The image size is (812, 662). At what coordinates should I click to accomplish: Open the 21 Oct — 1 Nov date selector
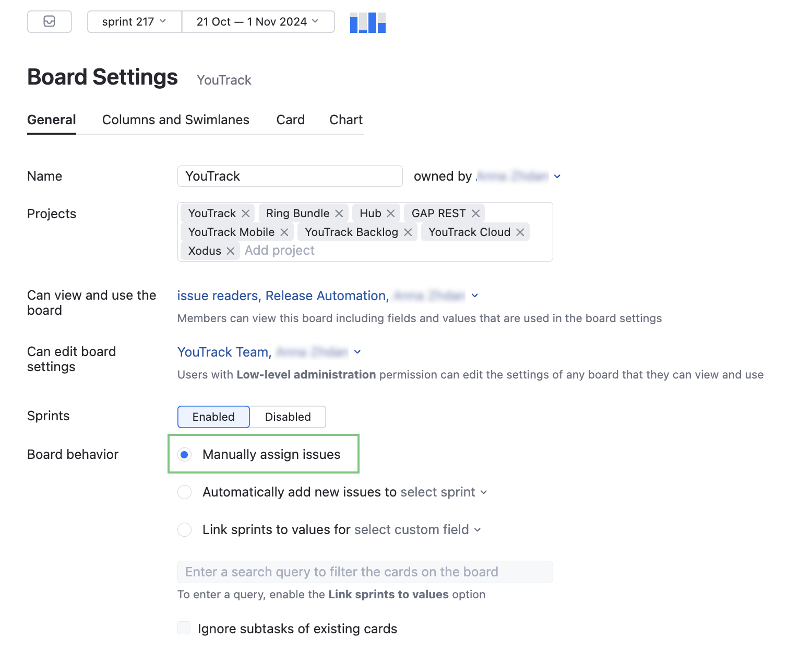(x=258, y=21)
